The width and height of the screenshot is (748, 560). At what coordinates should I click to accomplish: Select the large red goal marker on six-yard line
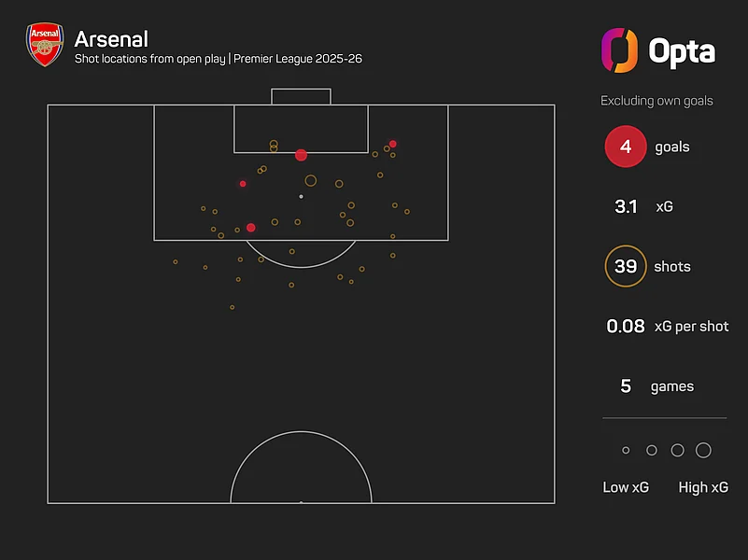pyautogui.click(x=301, y=155)
